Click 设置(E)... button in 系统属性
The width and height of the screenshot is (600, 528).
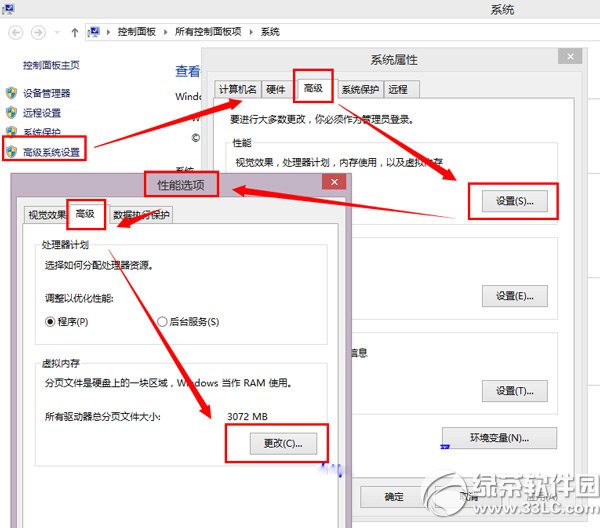pyautogui.click(x=514, y=296)
